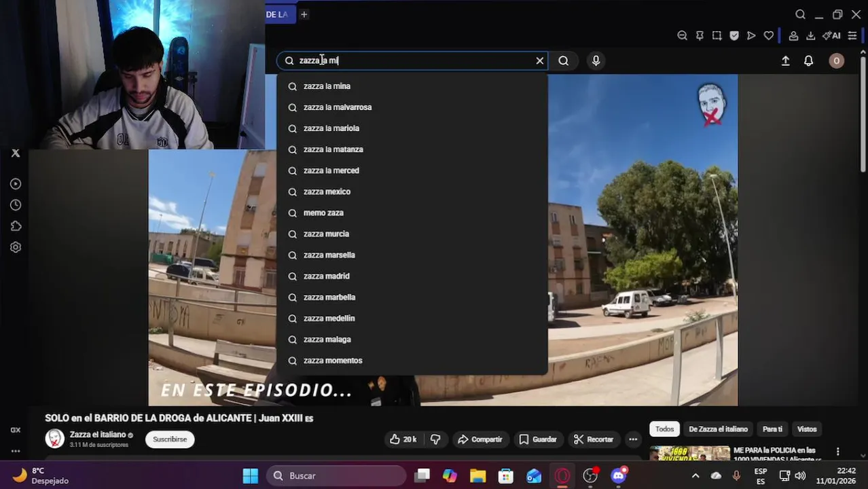The height and width of the screenshot is (489, 868).
Task: Click the Guardar button
Action: click(x=538, y=439)
